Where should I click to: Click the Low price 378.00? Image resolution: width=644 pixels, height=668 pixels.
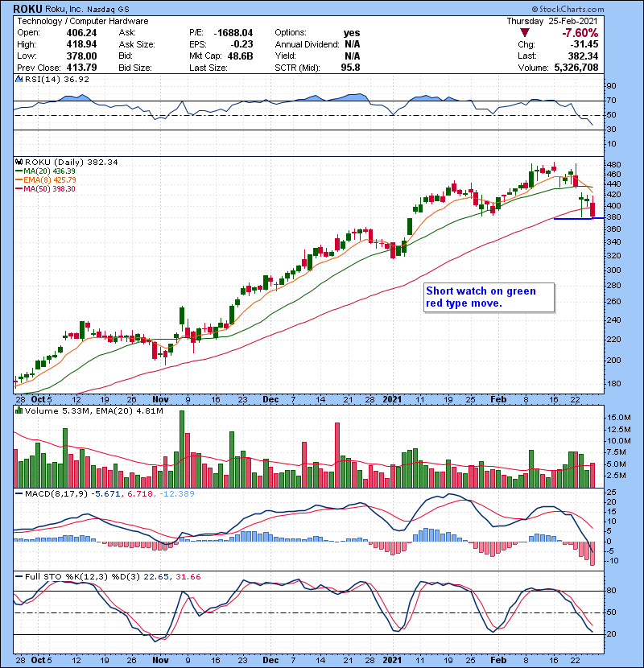click(x=81, y=56)
